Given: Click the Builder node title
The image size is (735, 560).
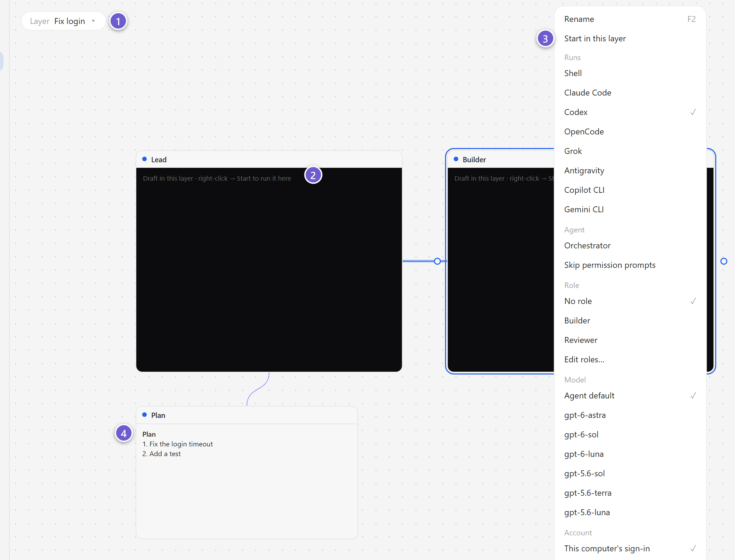Looking at the screenshot, I should pos(474,160).
